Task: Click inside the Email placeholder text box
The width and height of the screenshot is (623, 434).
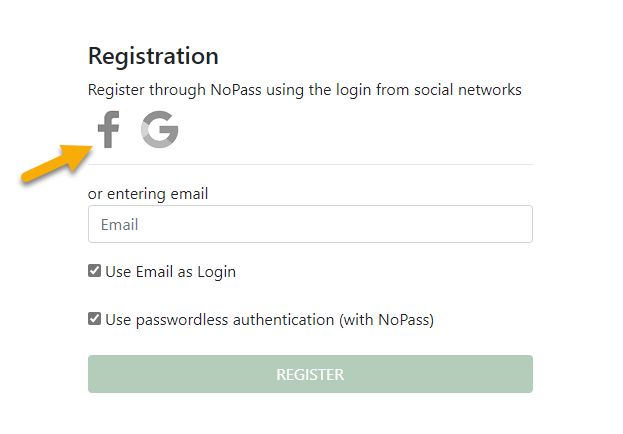Action: 310,225
